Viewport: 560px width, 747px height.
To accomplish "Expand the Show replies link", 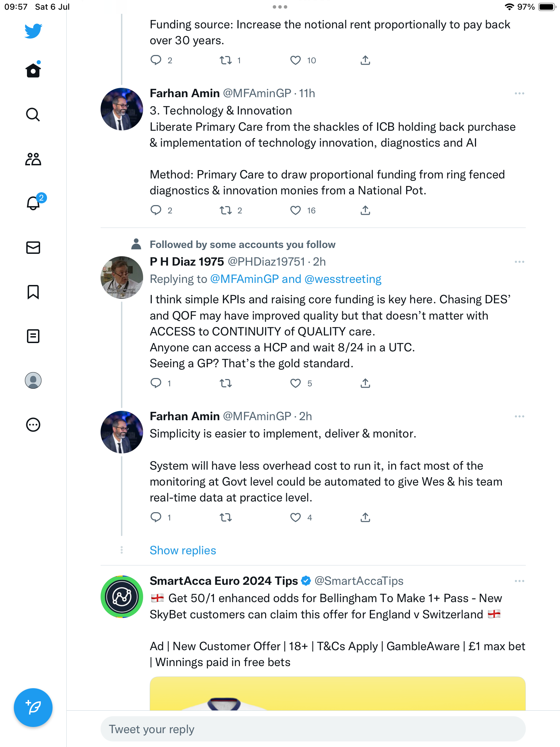I will click(x=183, y=550).
